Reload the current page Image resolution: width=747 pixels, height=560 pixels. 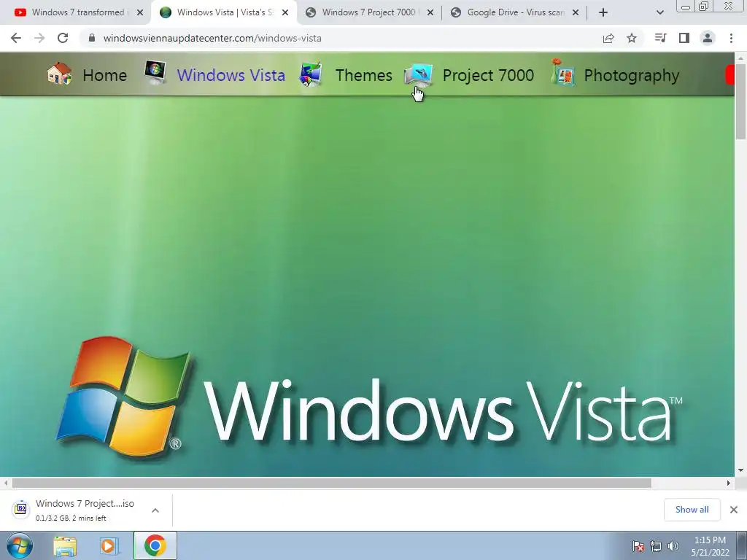point(63,38)
